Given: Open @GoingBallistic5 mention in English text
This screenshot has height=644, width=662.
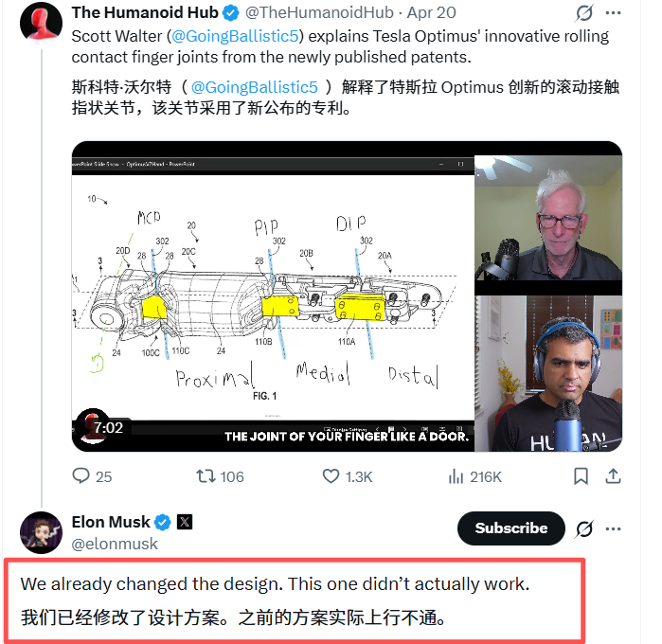Looking at the screenshot, I should point(235,36).
